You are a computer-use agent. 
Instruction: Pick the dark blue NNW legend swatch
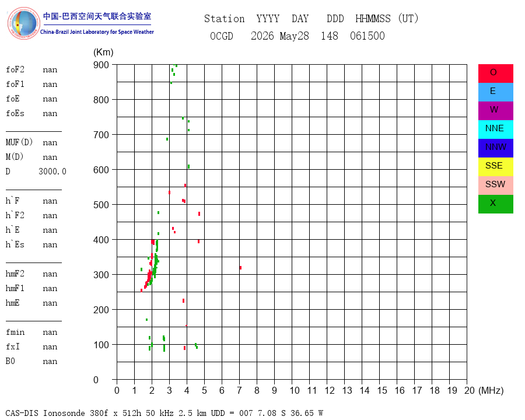click(x=495, y=148)
